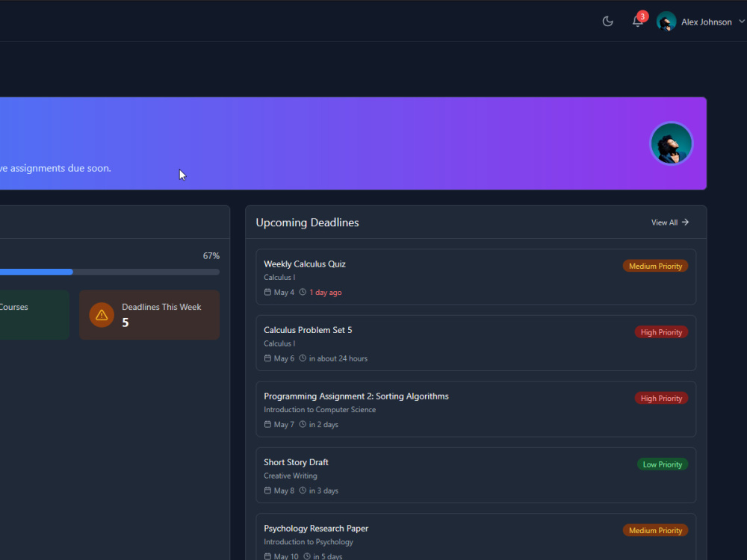Open the Short Story Draft deadline
Image resolution: width=747 pixels, height=560 pixels.
[x=476, y=475]
